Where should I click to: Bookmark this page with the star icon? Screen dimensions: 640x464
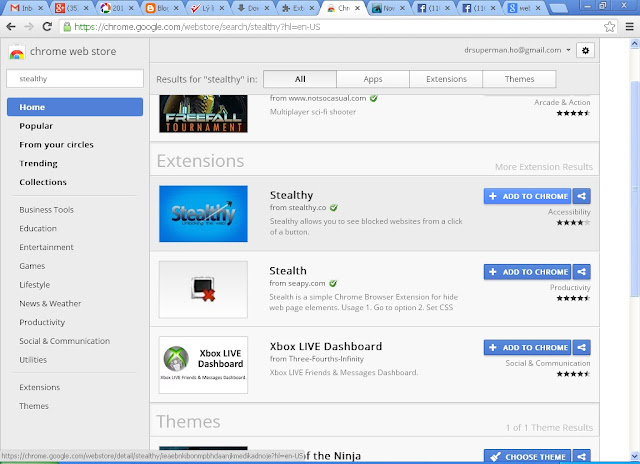(609, 27)
